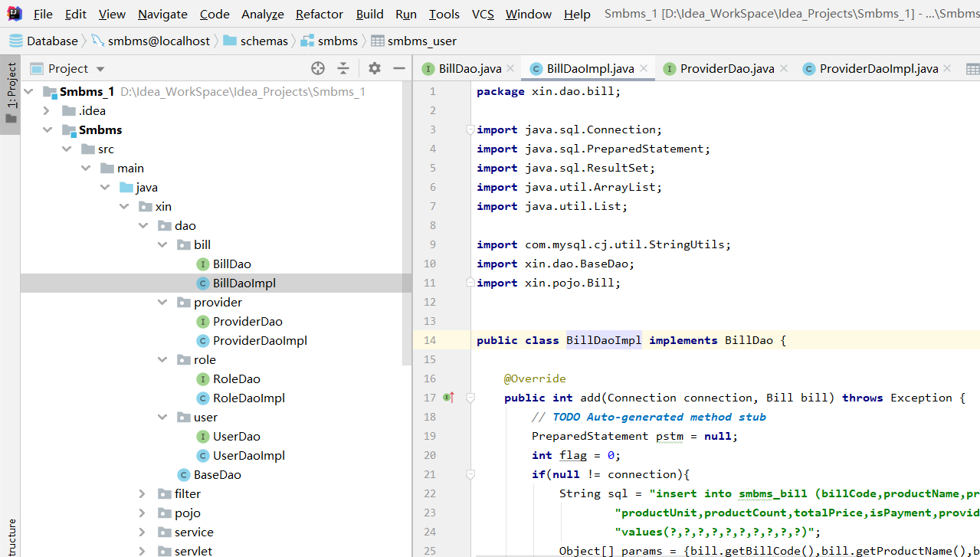Click the smbms@localhost data source breadcrumb
The image size is (980, 557).
click(150, 41)
